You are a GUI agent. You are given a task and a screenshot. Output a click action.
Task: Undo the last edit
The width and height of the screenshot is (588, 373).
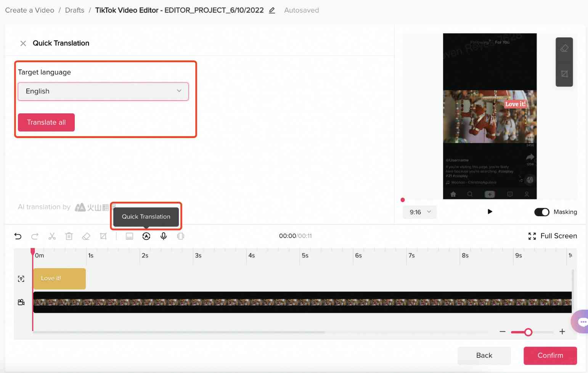18,236
